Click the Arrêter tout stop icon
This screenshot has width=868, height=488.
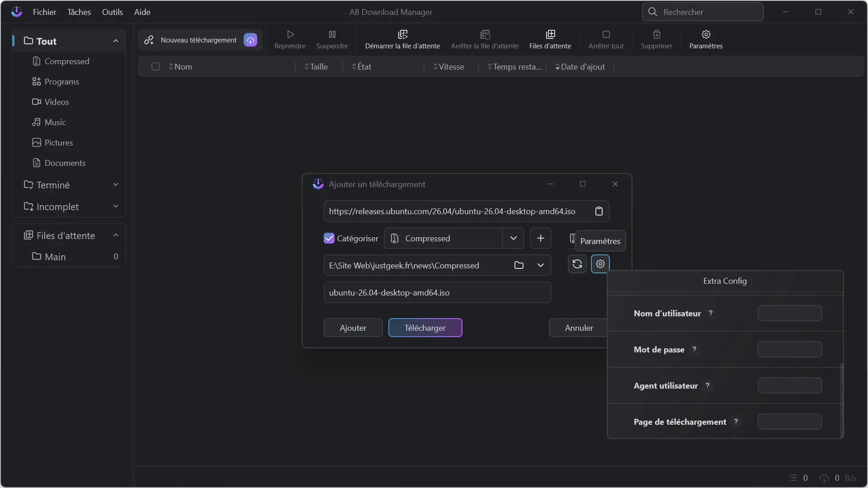click(x=606, y=34)
